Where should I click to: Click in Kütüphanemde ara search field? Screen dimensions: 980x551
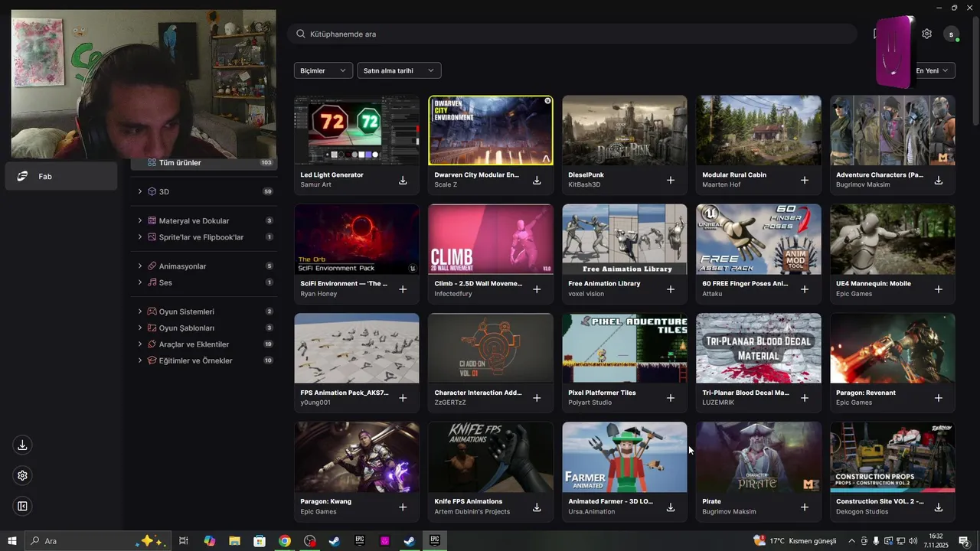(x=572, y=34)
